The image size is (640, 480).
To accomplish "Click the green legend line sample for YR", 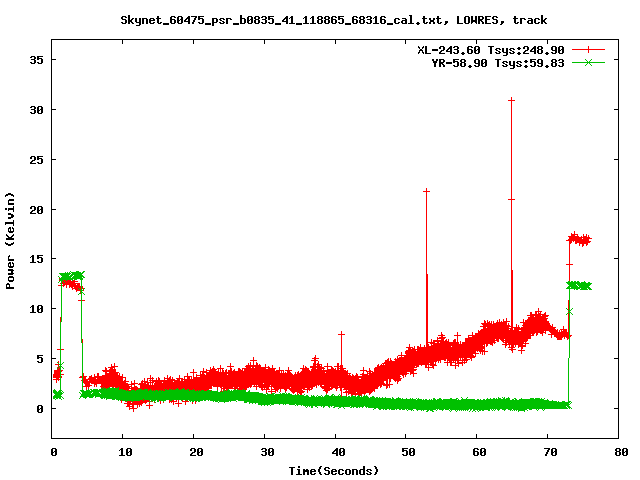I will tap(588, 63).
